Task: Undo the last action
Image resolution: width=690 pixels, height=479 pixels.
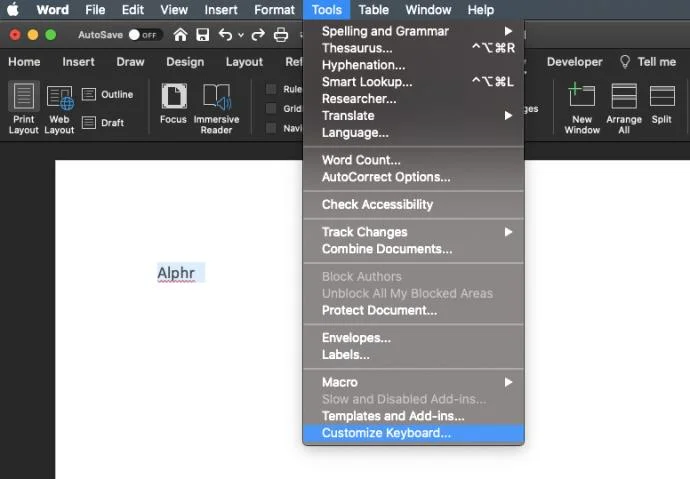Action: pyautogui.click(x=225, y=34)
